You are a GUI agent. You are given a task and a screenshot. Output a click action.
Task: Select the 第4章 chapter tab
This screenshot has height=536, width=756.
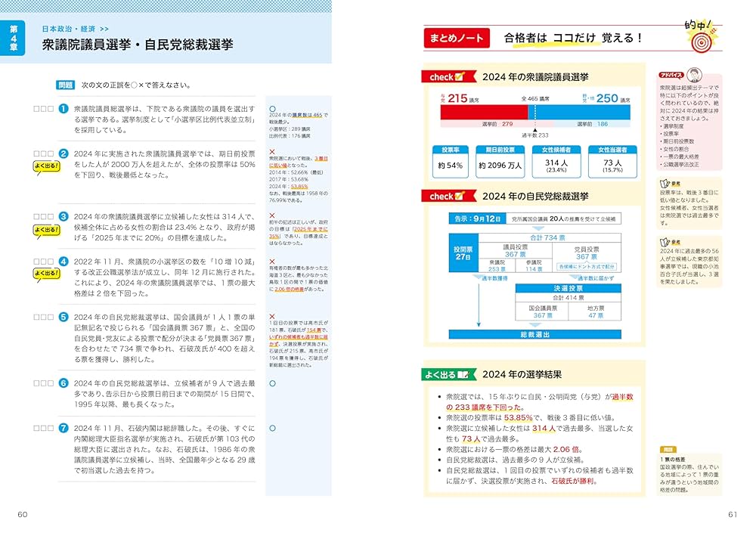point(14,36)
